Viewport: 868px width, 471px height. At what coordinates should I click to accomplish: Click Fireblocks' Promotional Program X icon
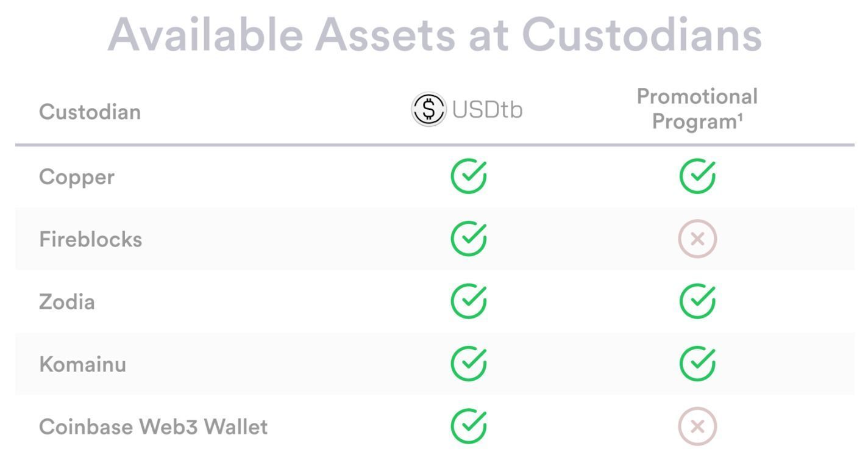tap(698, 239)
